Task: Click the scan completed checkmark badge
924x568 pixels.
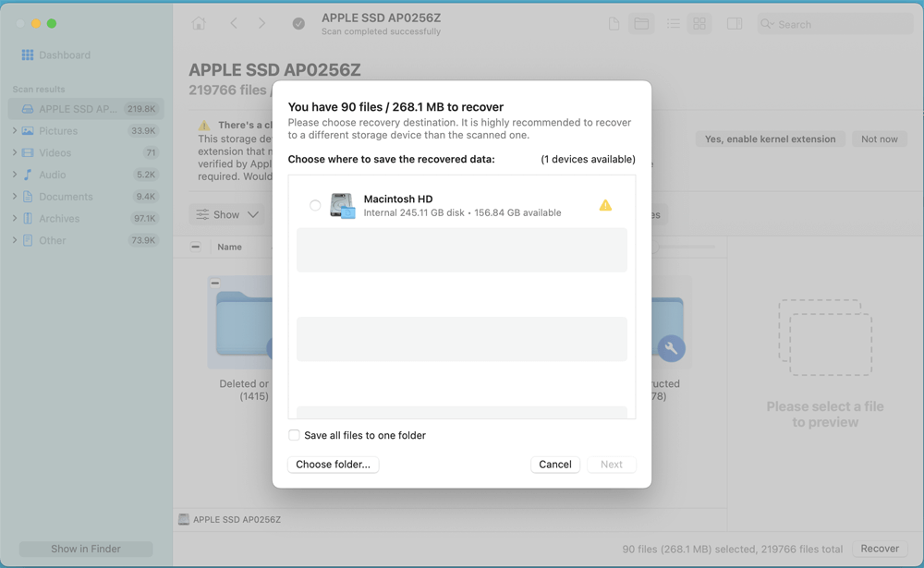Action: [298, 23]
